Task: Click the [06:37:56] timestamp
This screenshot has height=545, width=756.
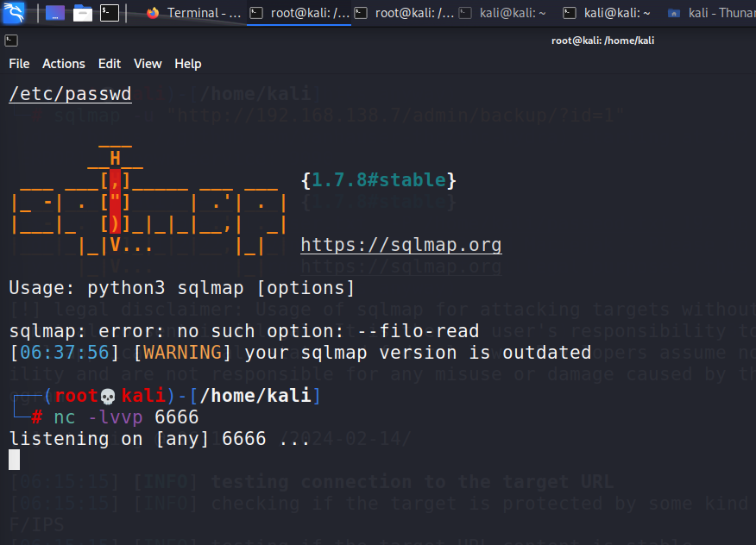Action: tap(64, 353)
